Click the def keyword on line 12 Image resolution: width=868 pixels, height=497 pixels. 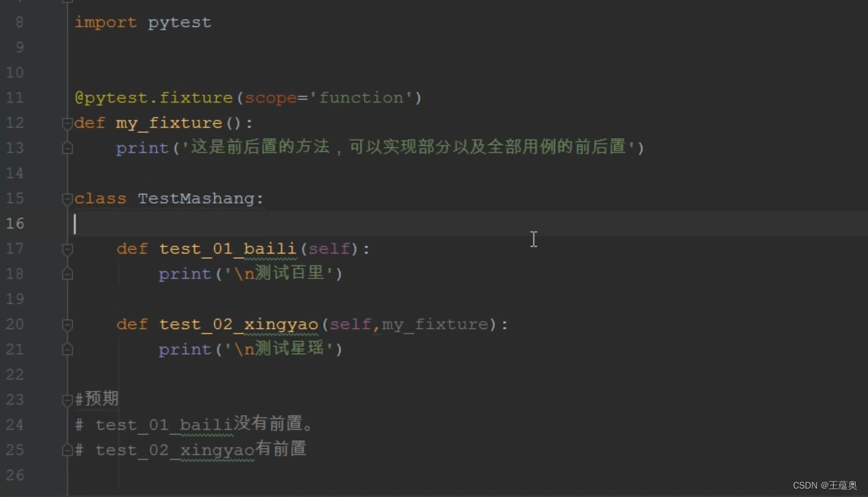pos(90,123)
